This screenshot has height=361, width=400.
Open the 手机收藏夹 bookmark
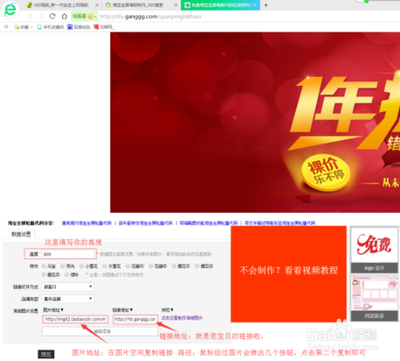50,27
